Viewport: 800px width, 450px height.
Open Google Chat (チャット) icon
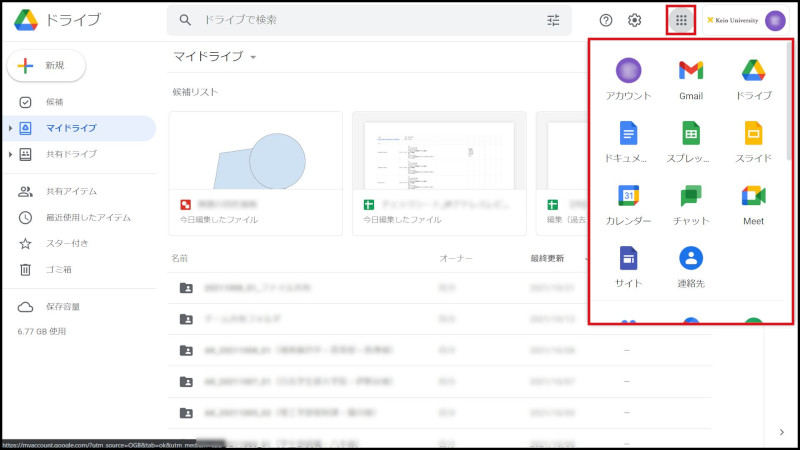[x=691, y=196]
